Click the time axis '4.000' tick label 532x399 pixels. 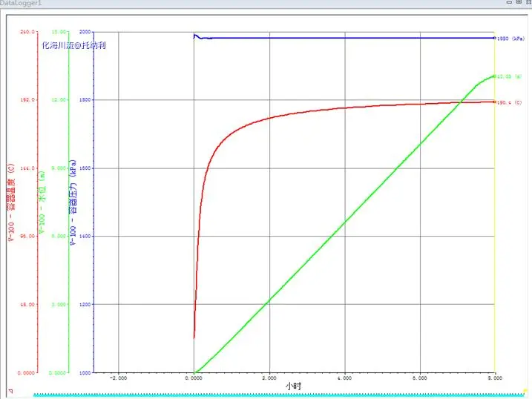345,378
